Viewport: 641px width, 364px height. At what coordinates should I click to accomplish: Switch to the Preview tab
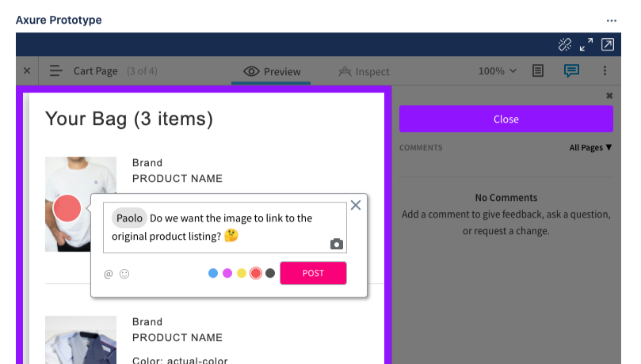(272, 71)
